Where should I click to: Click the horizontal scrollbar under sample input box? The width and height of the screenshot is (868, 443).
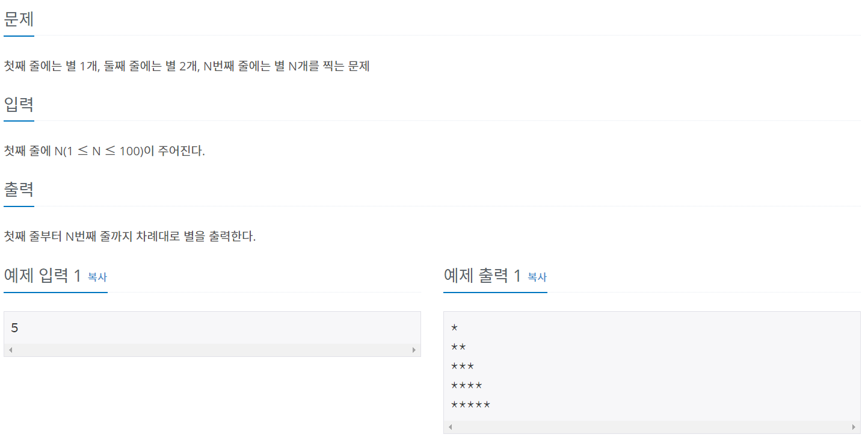pos(212,350)
